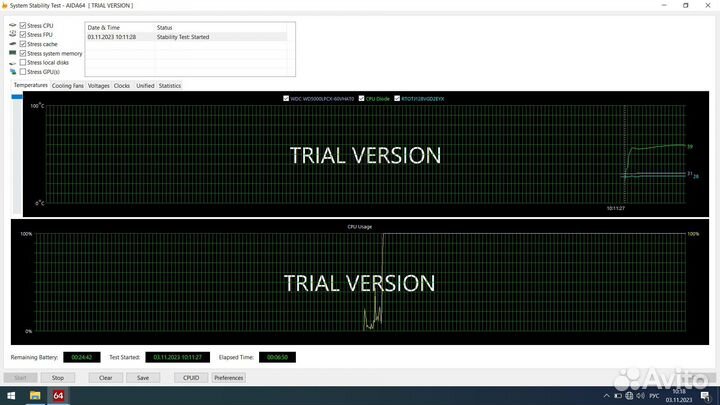This screenshot has width=720, height=405.
Task: Toggle the WDC WD5000LPCX graph legend checkbox
Action: pos(286,98)
